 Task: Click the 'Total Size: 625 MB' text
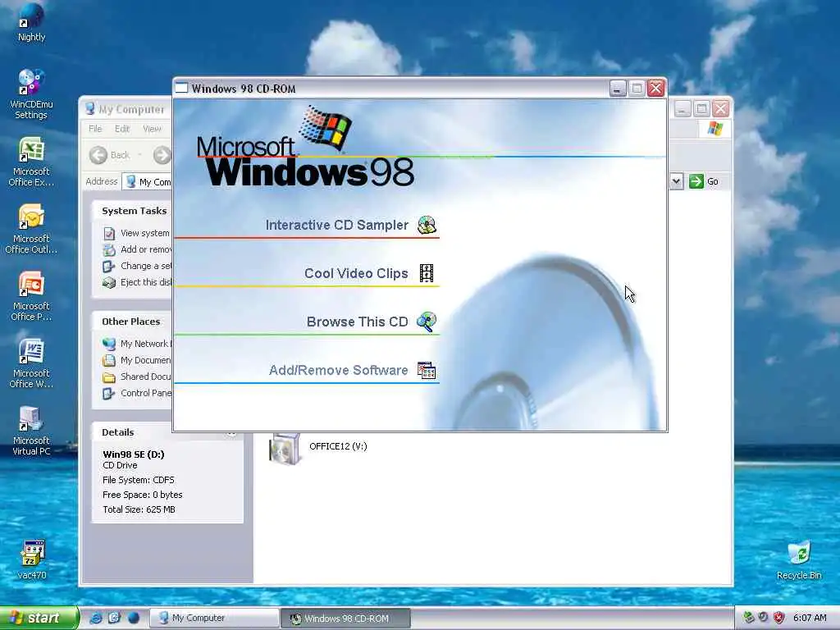coord(139,509)
